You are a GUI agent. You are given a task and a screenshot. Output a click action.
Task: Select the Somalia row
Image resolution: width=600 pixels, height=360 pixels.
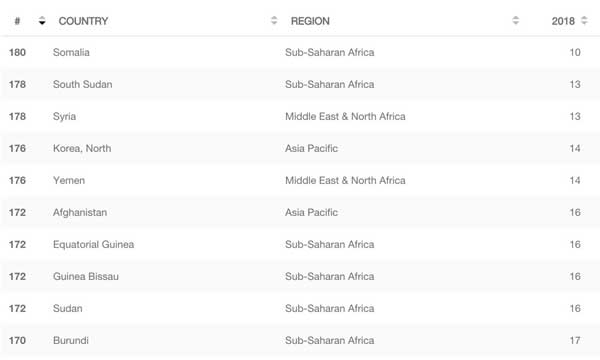coord(300,52)
